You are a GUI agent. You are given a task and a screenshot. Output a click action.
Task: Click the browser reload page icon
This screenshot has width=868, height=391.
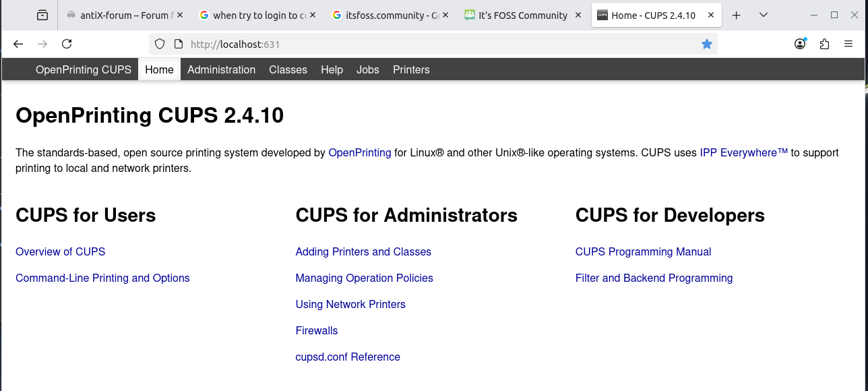[67, 44]
